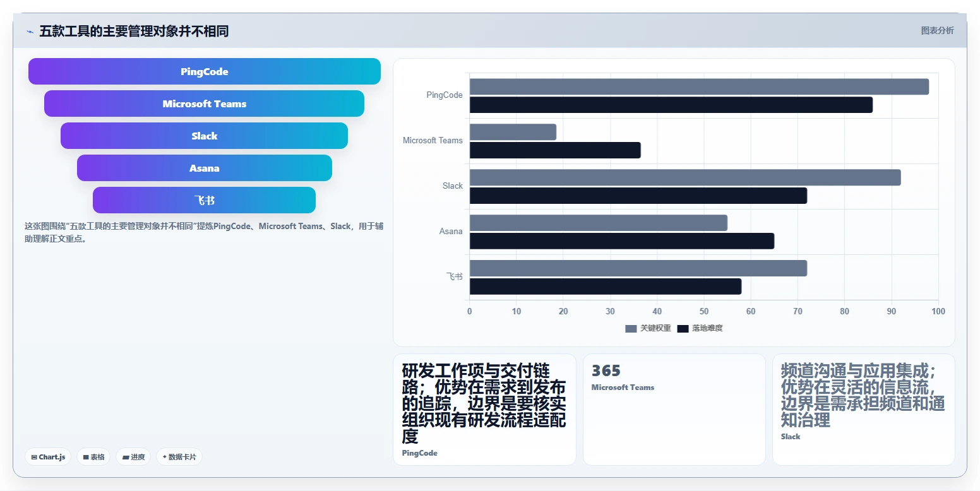This screenshot has width=980, height=491.
Task: Click PingCode 关键权重 gray bar
Action: point(699,86)
